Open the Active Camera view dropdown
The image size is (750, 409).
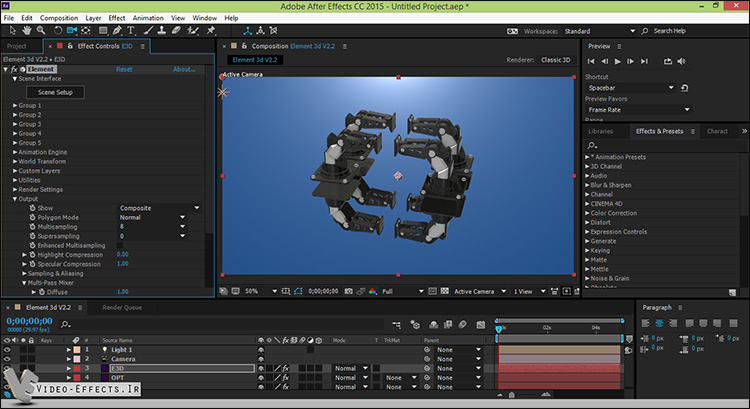pyautogui.click(x=480, y=291)
